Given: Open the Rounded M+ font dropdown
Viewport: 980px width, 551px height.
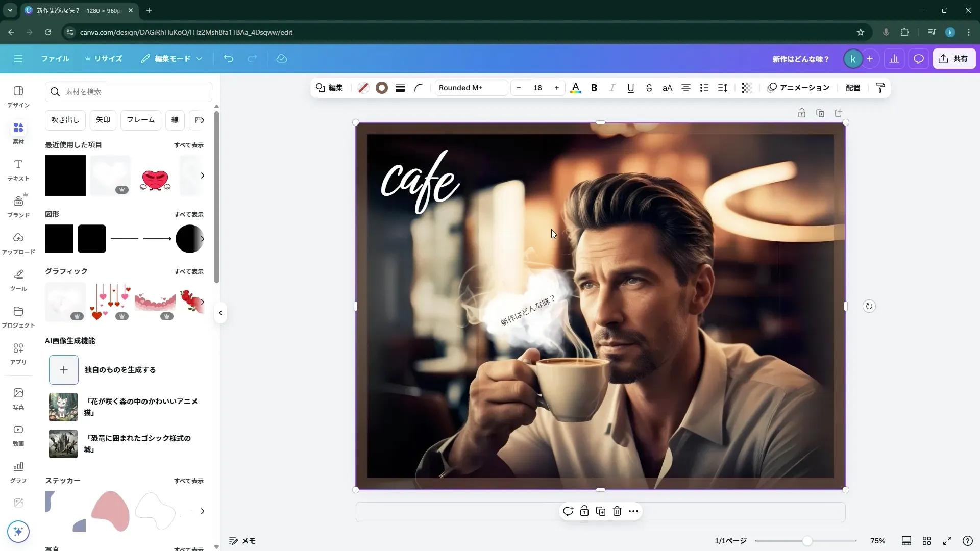Looking at the screenshot, I should 471,88.
